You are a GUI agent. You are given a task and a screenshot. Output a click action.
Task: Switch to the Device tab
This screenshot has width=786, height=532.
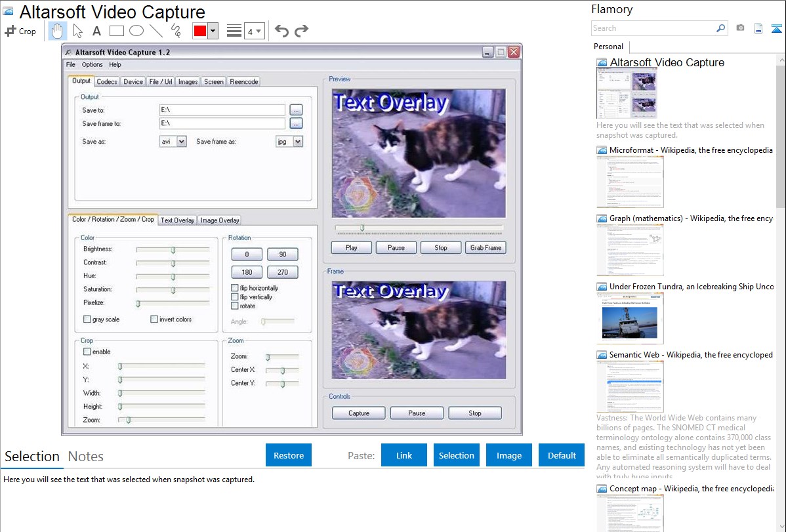[133, 82]
